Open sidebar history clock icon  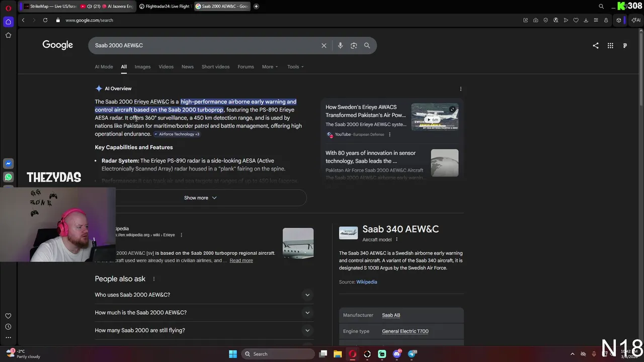pyautogui.click(x=8, y=327)
